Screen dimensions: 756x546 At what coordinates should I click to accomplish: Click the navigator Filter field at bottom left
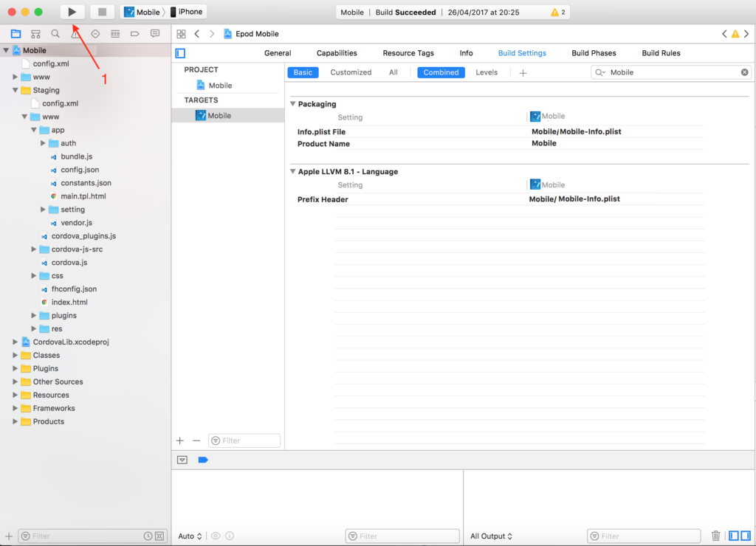point(85,536)
